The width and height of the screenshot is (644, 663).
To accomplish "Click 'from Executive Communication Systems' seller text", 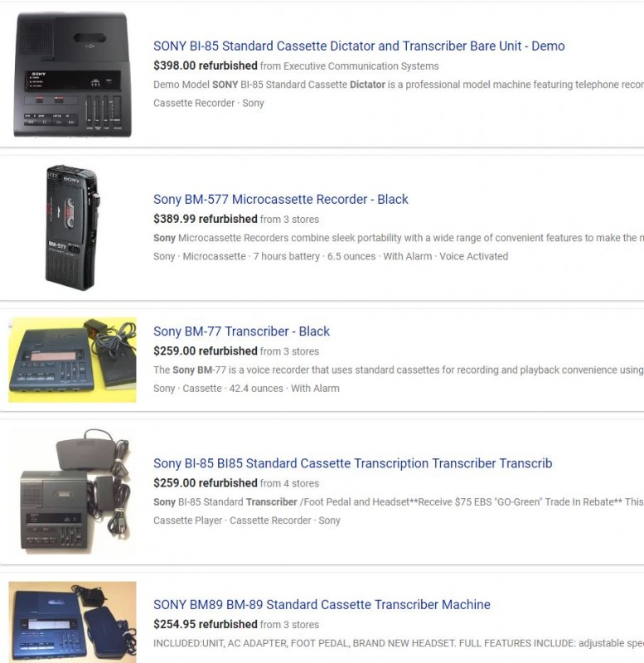I will pos(349,66).
